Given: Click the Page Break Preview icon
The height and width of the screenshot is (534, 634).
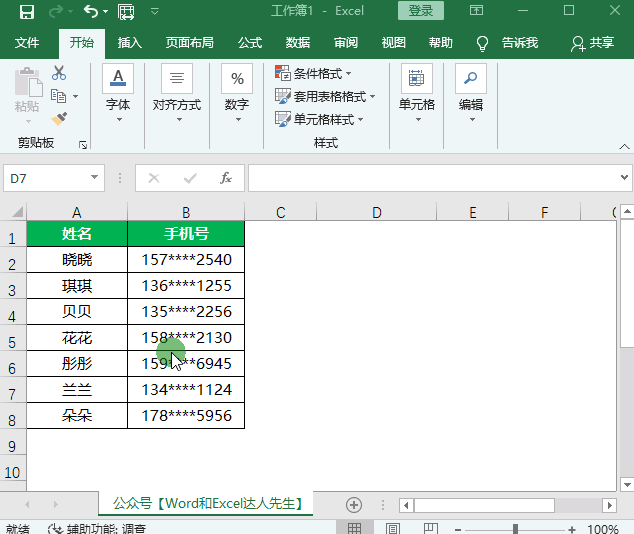Looking at the screenshot, I should (x=430, y=528).
